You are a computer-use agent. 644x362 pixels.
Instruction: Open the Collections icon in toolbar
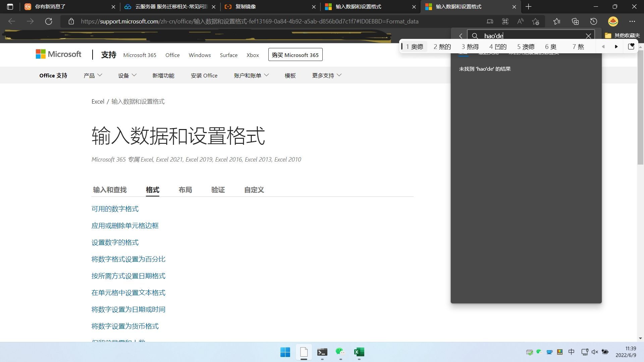tap(575, 21)
